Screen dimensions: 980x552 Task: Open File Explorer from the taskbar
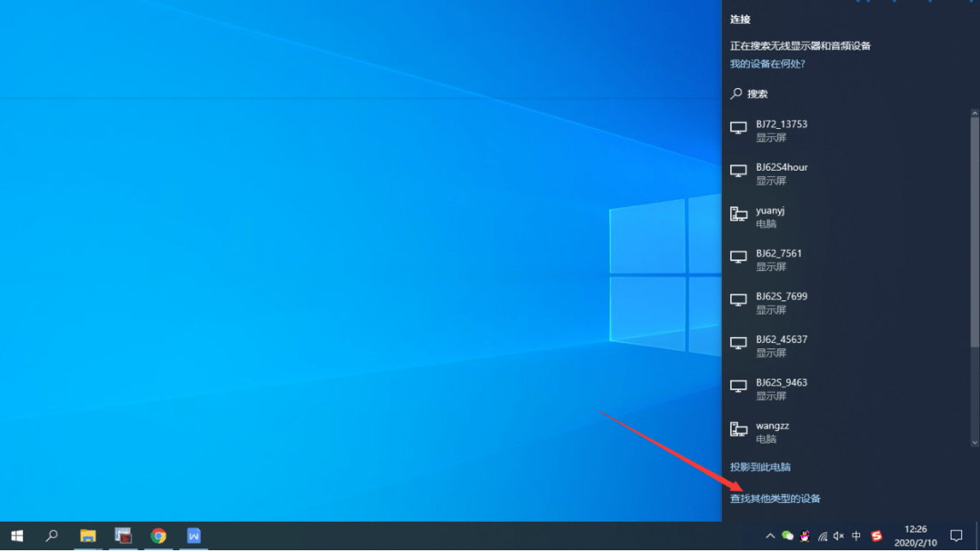point(87,536)
